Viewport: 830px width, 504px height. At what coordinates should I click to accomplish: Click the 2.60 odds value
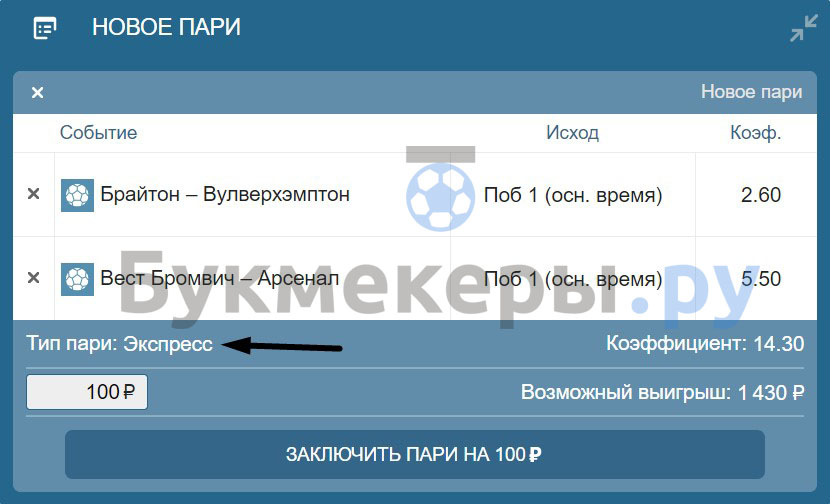coord(761,195)
